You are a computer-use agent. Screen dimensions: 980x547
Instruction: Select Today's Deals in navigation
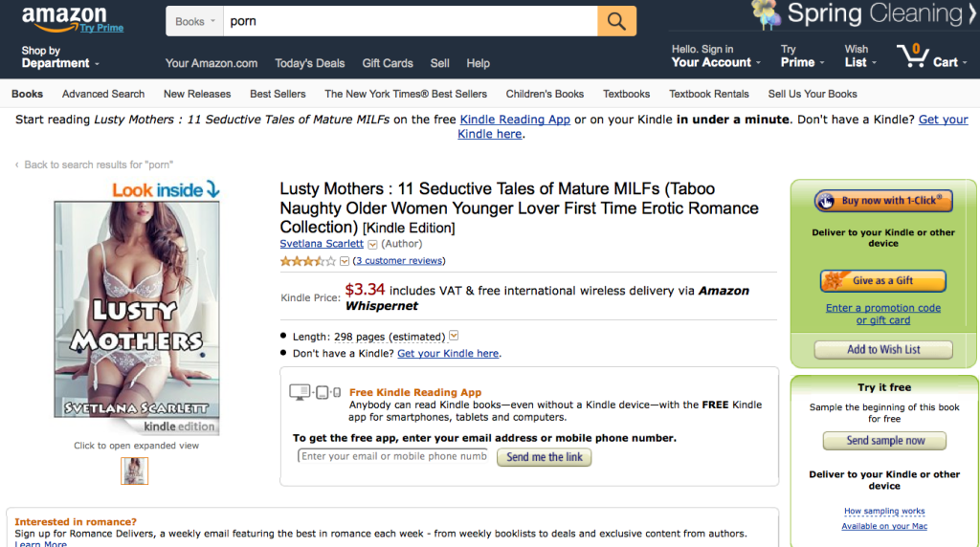pos(309,64)
